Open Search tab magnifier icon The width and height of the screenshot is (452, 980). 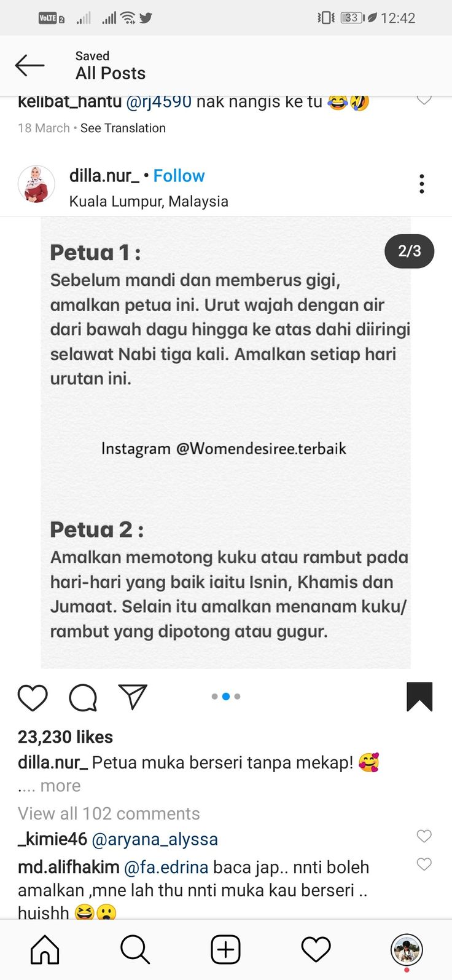click(135, 950)
